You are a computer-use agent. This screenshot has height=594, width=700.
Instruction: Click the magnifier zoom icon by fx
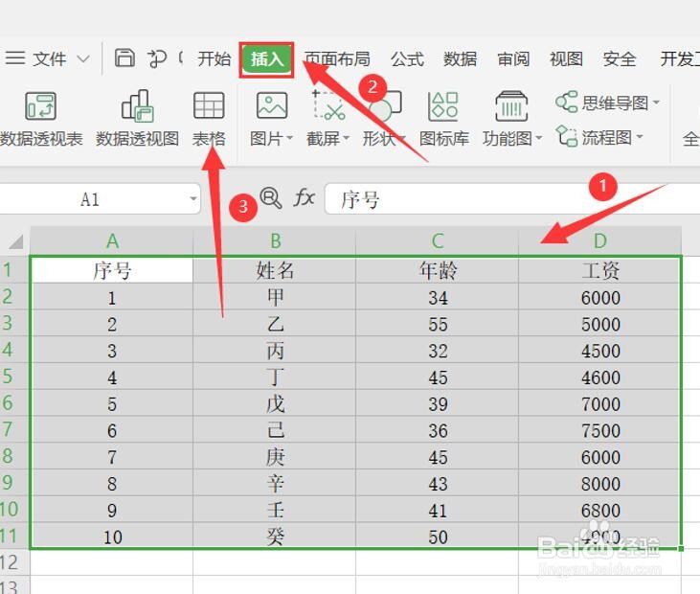[271, 198]
